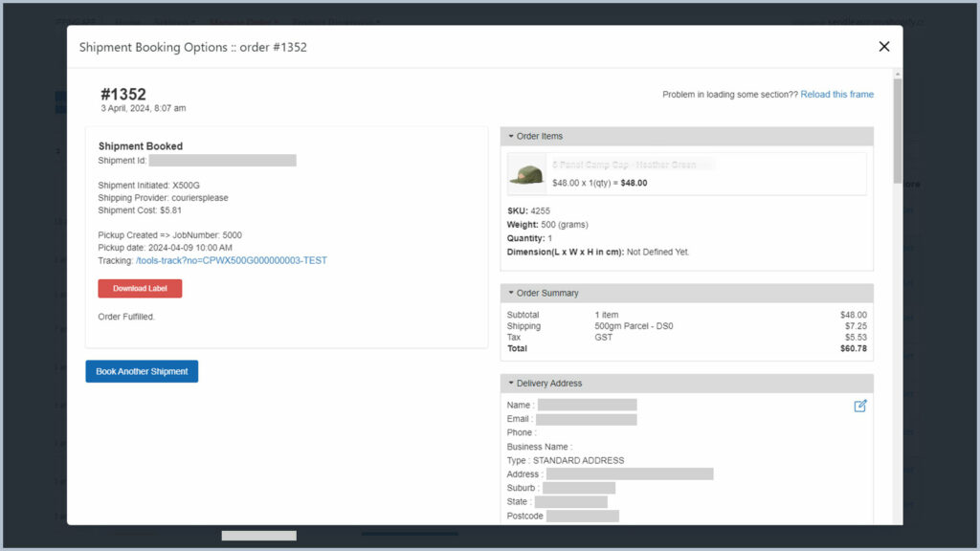Open the green cap product thumbnail

click(x=528, y=174)
